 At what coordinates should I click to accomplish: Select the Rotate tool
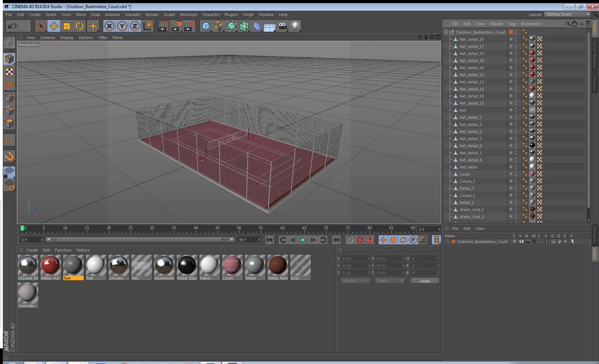pos(79,26)
